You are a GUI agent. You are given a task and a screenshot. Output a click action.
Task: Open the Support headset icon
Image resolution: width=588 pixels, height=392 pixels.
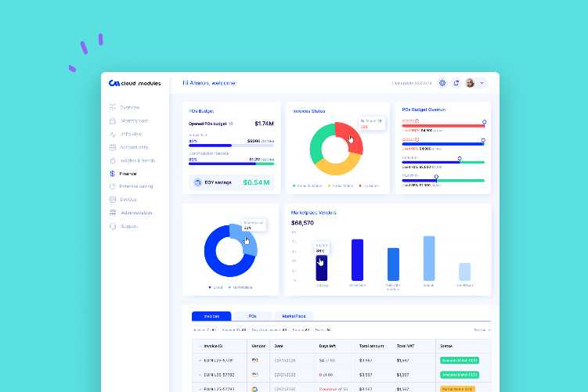[113, 226]
